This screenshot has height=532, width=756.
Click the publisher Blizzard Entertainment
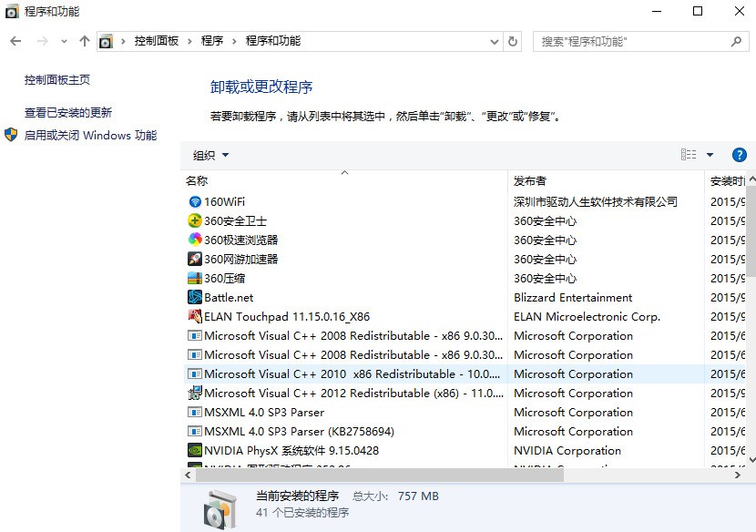click(573, 298)
